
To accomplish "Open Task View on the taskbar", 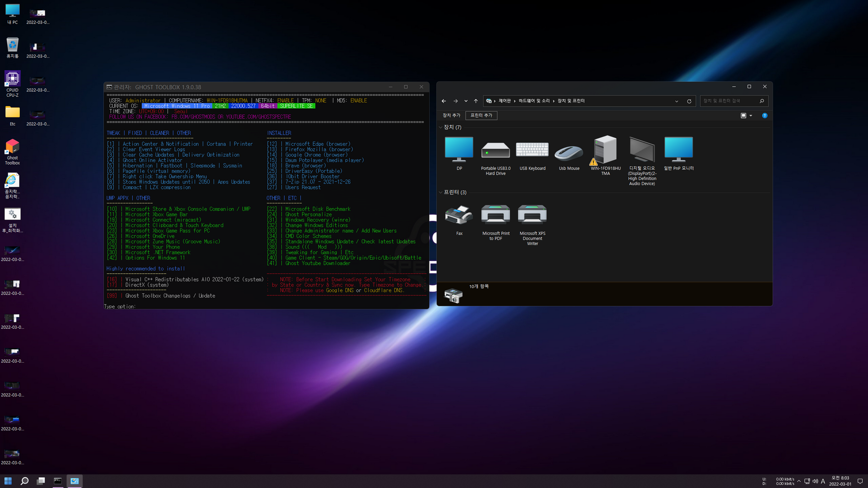I will pos(41,481).
